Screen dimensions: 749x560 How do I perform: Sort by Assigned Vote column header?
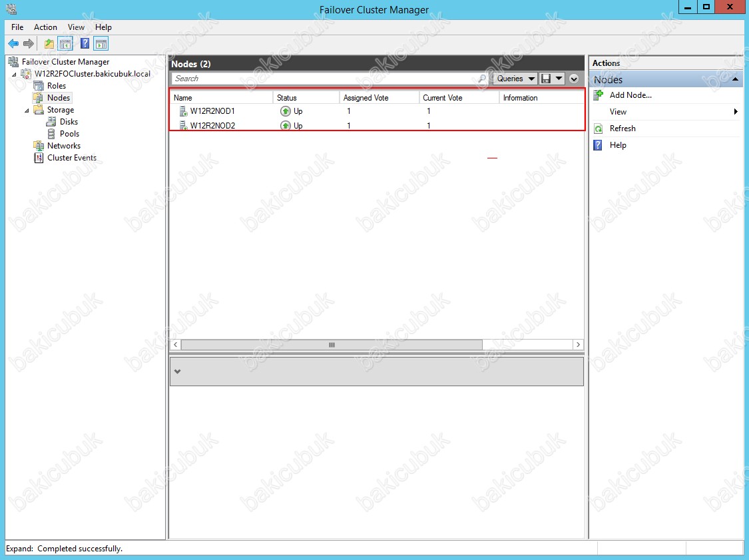(379, 98)
